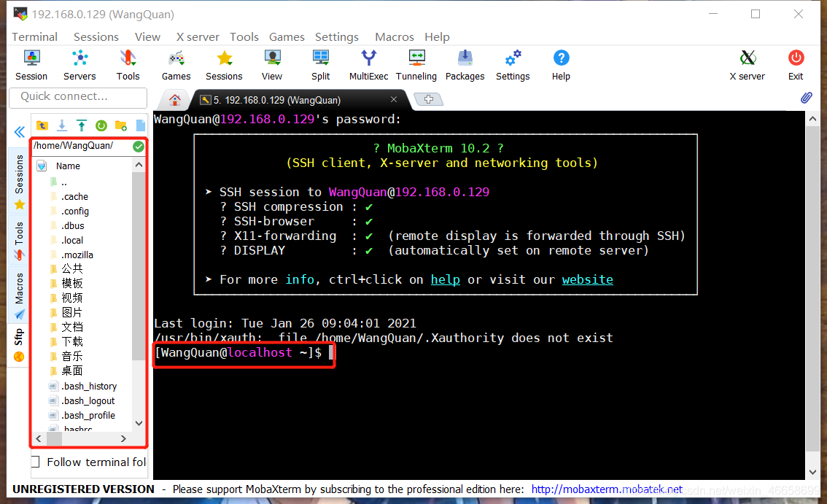Create a new folder in SFTP browser
Image resolution: width=827 pixels, height=504 pixels.
click(121, 125)
